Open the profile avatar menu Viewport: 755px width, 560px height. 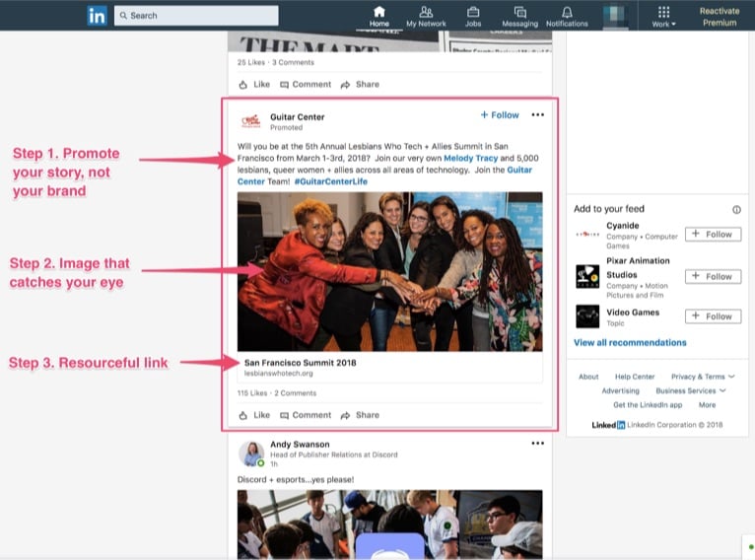[x=615, y=16]
